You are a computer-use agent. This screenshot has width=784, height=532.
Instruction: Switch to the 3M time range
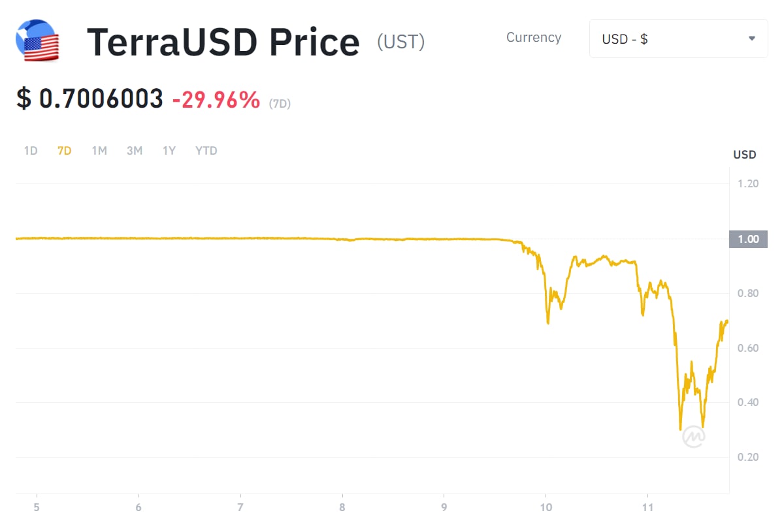tap(135, 151)
